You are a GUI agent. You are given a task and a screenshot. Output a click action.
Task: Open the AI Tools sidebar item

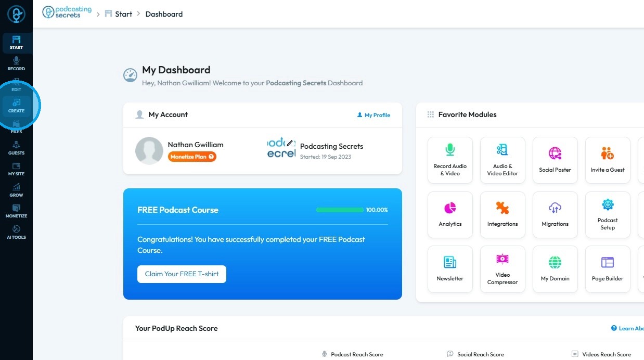click(x=16, y=232)
